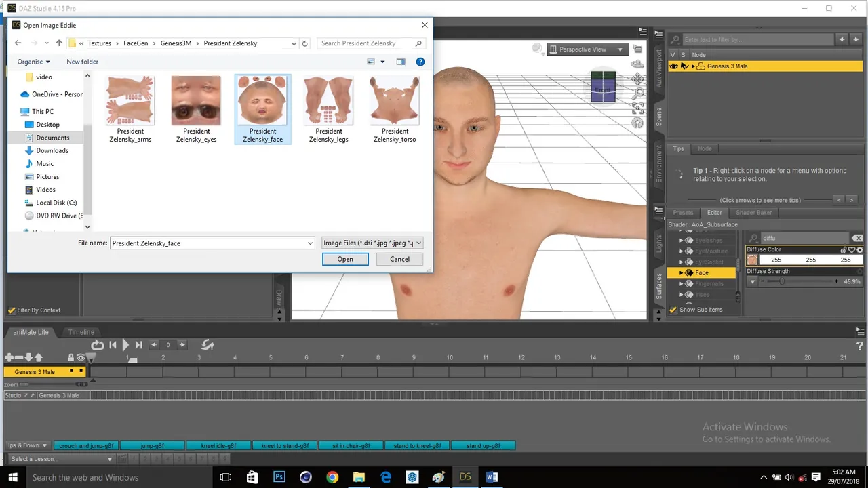
Task: Select the Lights side tab
Action: [658, 244]
